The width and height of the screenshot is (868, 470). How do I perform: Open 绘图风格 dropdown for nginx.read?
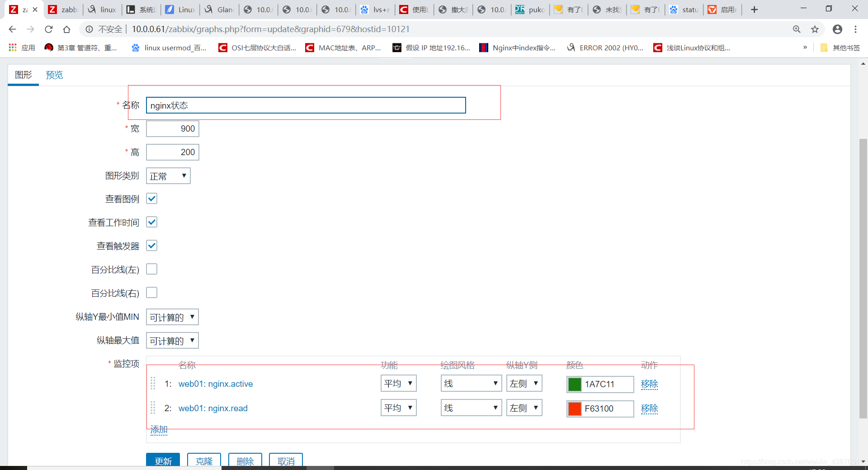(x=471, y=408)
